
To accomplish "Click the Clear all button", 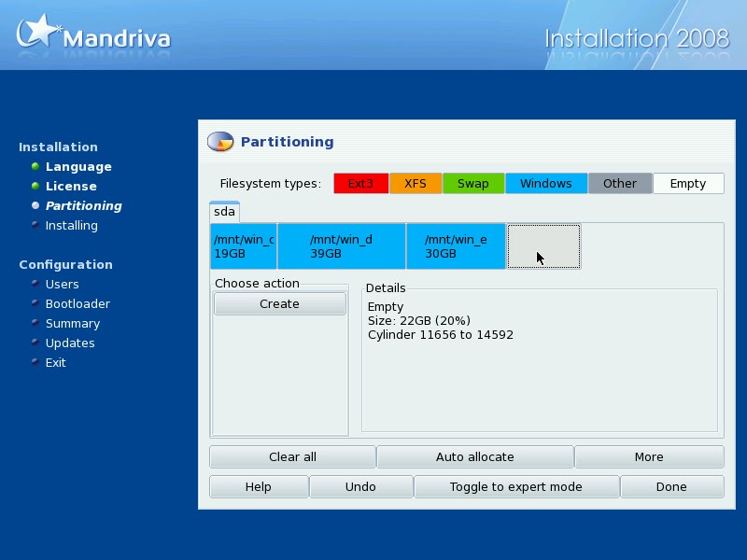I will 292,456.
